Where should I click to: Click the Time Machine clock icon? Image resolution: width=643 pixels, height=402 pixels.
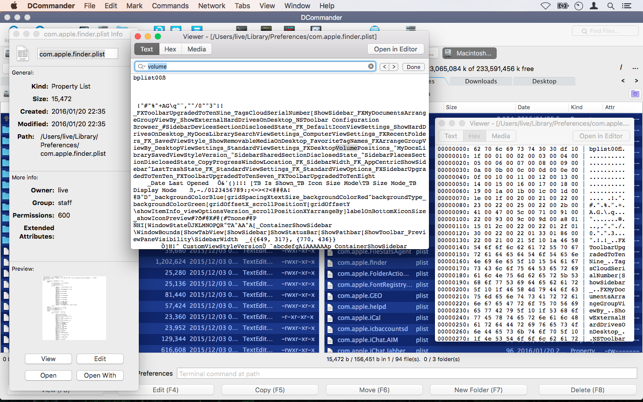[x=578, y=6]
